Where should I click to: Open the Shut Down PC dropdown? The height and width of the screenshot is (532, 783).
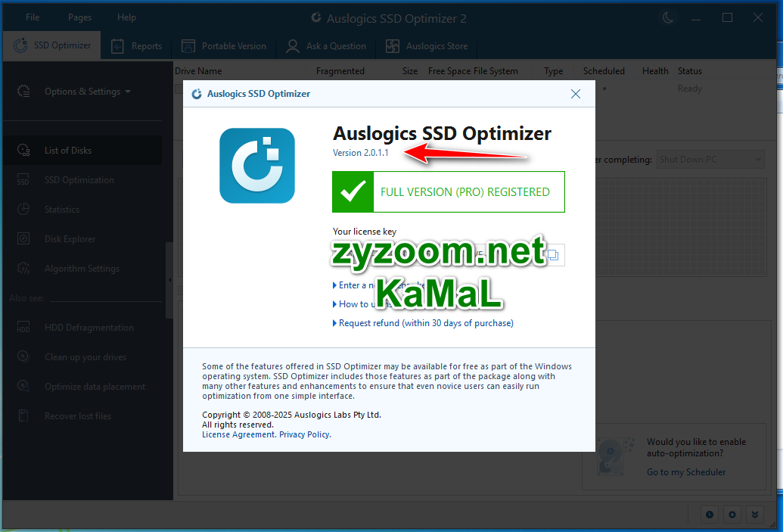(710, 160)
